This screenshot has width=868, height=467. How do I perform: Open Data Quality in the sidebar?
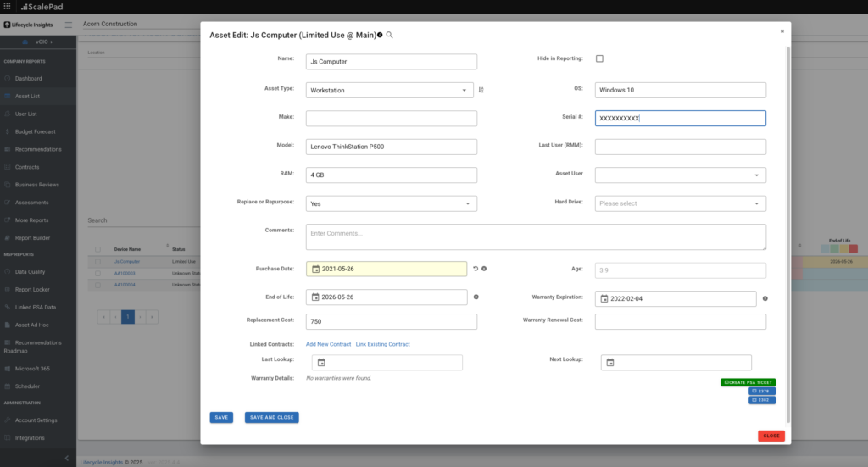click(30, 272)
